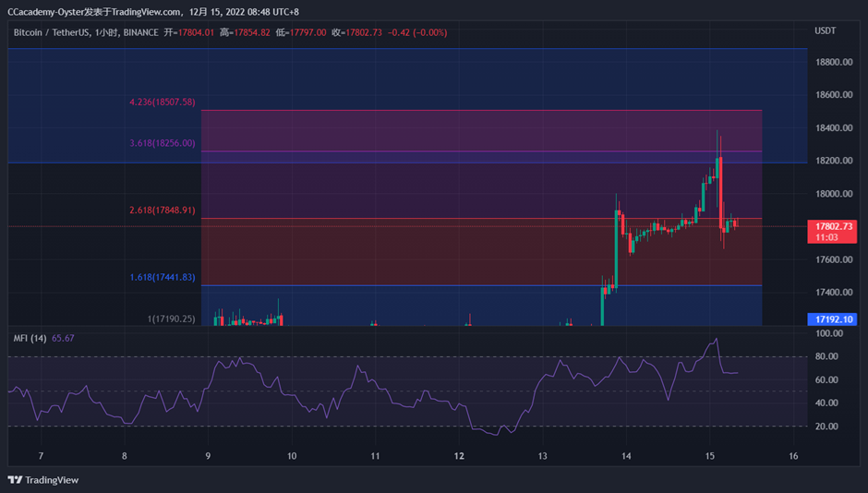Click the MFI peak near date 15

(x=717, y=339)
